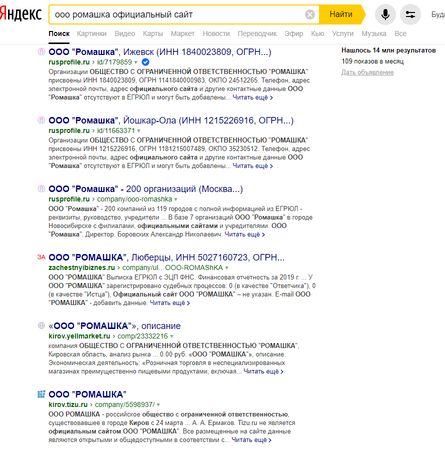Open the Музыка tab
Screen dimensions: 445x451
click(x=374, y=34)
